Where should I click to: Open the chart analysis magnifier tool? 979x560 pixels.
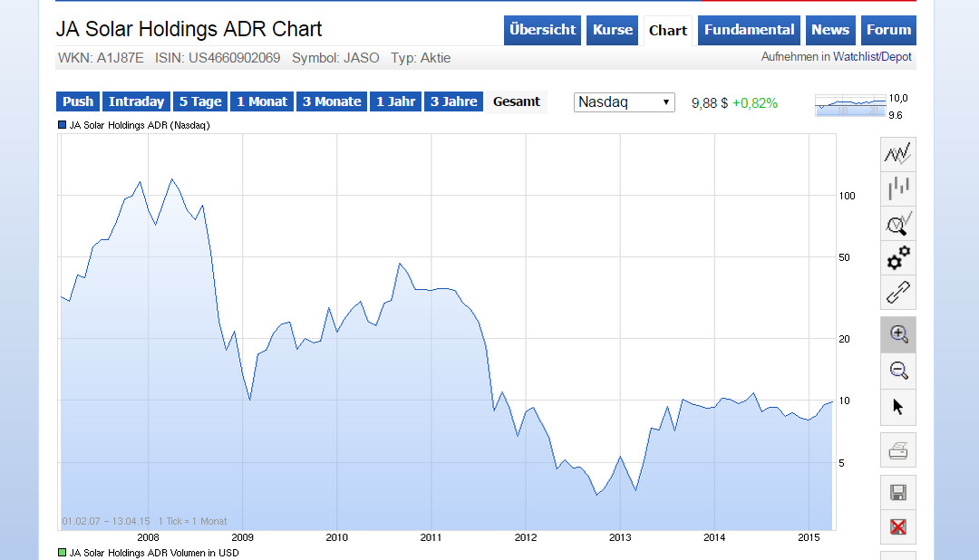click(898, 223)
